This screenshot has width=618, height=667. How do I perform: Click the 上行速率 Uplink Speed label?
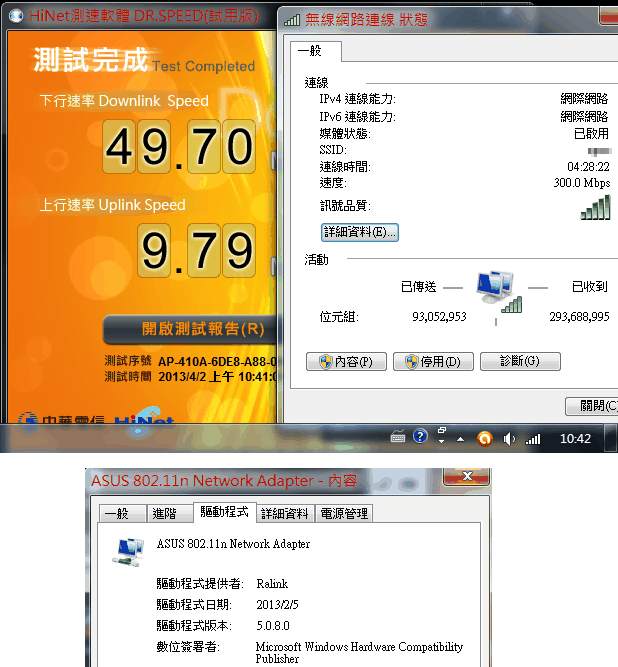point(112,205)
